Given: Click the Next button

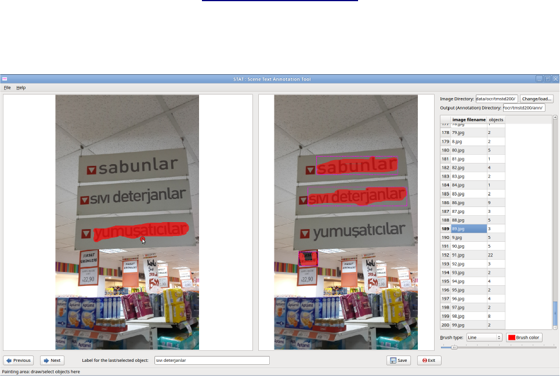Looking at the screenshot, I should [52, 360].
